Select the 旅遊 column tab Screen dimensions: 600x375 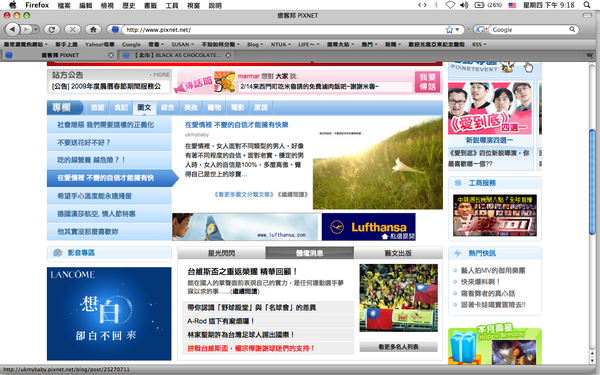[x=98, y=108]
